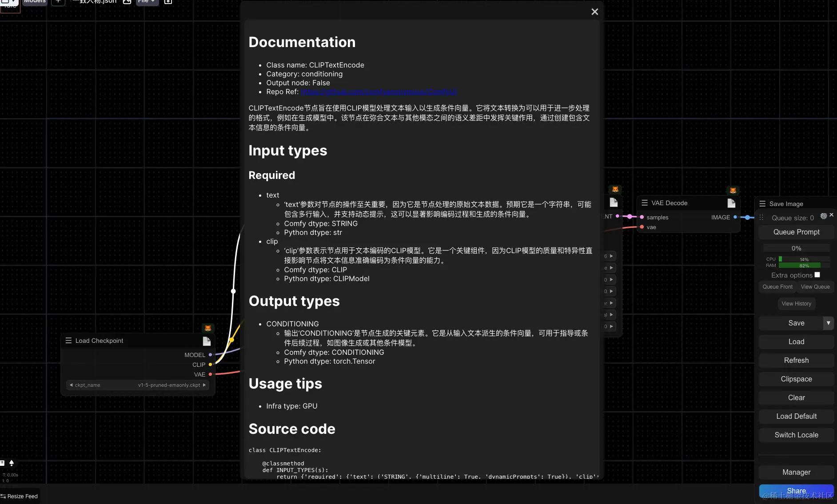837x504 pixels.
Task: Click View History button
Action: (796, 304)
